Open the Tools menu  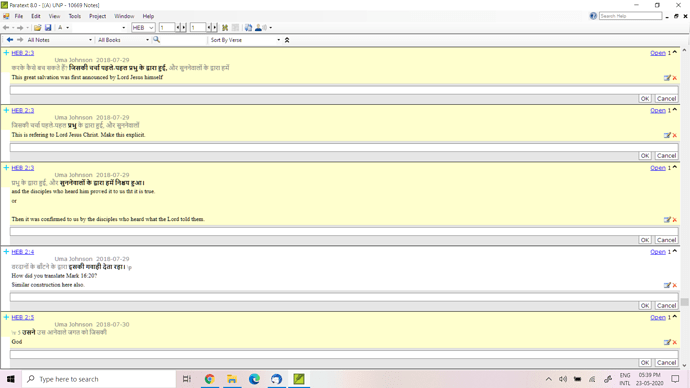coord(74,16)
